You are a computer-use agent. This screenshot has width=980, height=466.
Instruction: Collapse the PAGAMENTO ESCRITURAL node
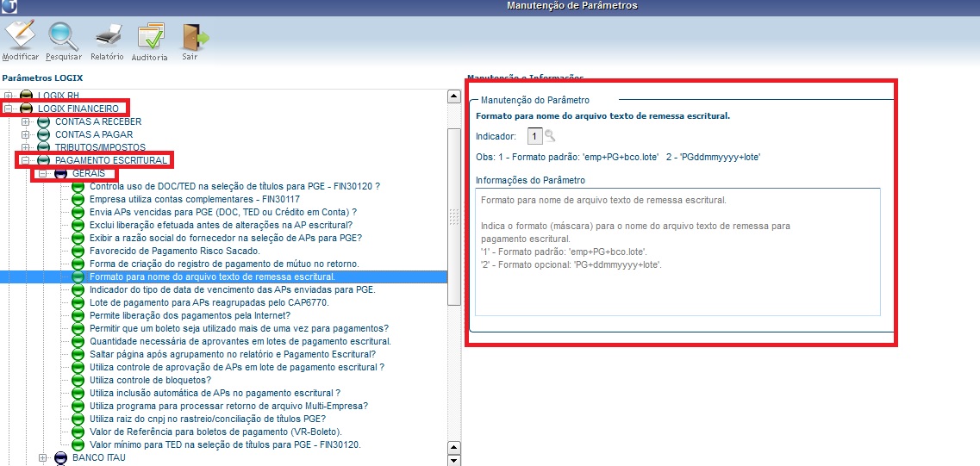point(25,160)
